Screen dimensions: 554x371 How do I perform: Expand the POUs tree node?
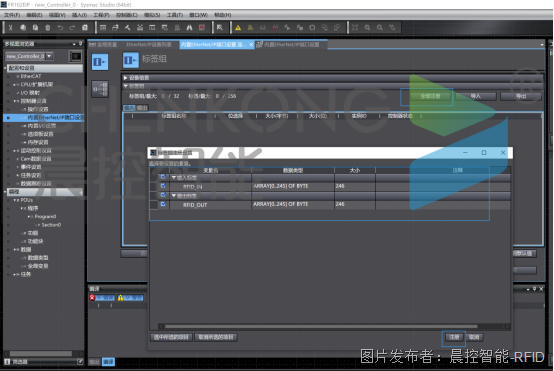point(15,200)
